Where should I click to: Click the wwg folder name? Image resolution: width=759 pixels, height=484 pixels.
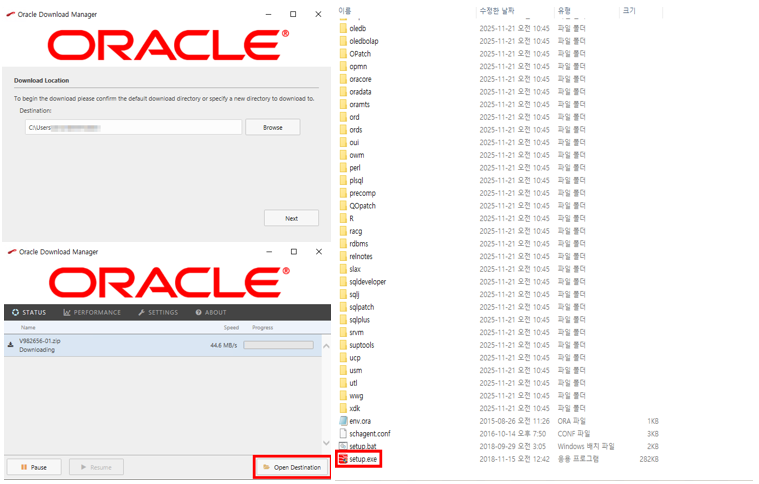point(356,395)
